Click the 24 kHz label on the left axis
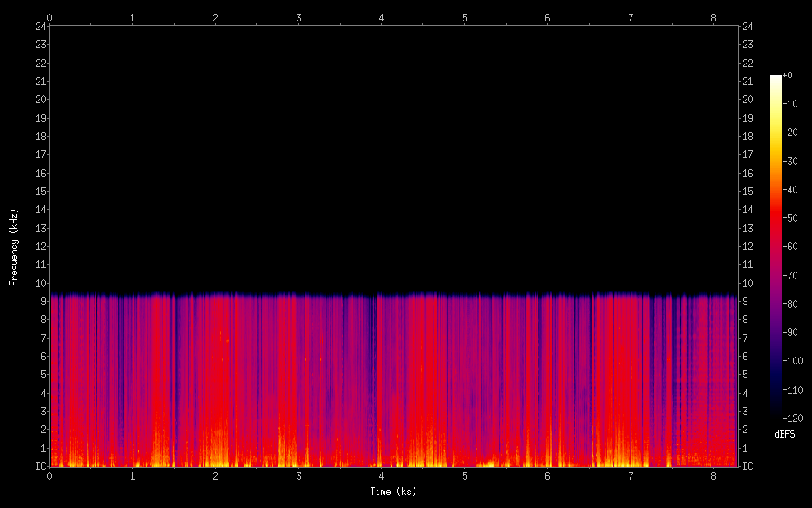 point(40,26)
